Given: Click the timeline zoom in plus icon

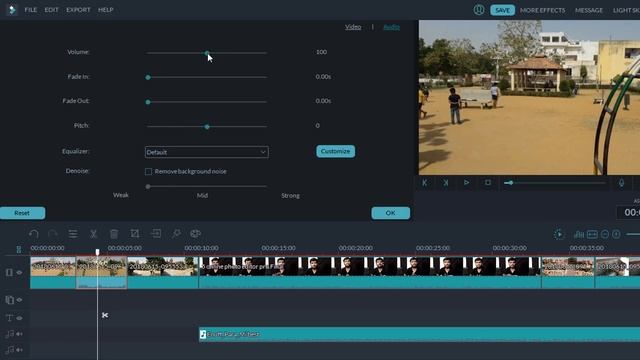Looking at the screenshot, I should [x=616, y=234].
